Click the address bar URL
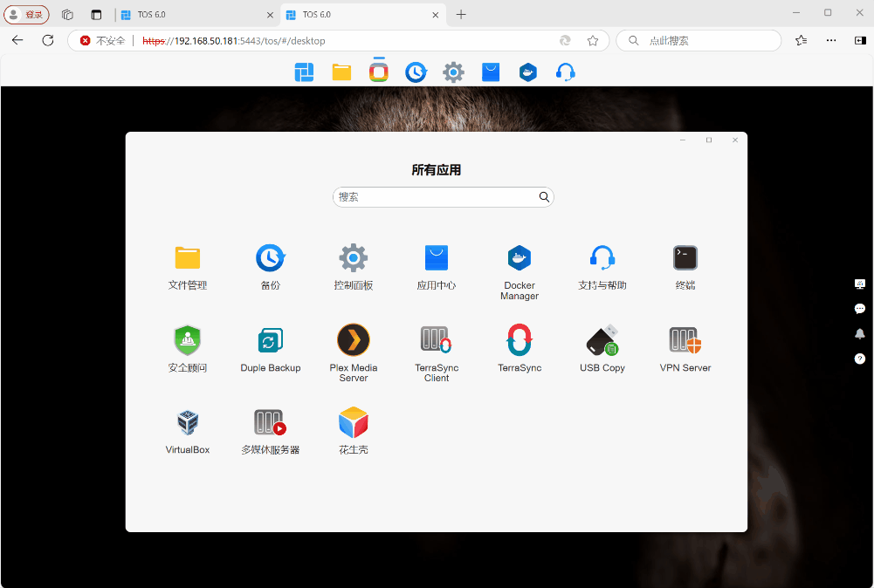Image resolution: width=874 pixels, height=588 pixels. pyautogui.click(x=233, y=41)
